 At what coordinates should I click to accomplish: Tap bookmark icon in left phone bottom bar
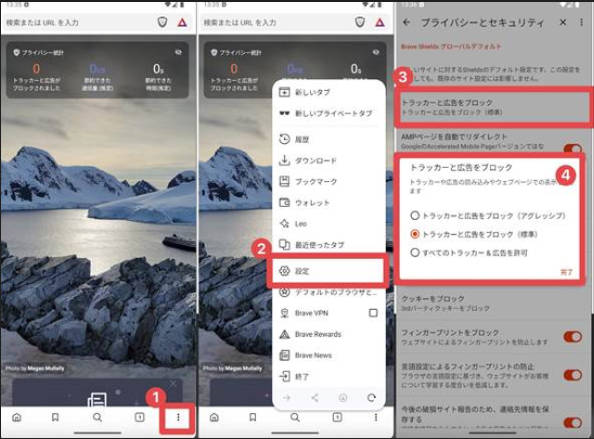point(55,417)
